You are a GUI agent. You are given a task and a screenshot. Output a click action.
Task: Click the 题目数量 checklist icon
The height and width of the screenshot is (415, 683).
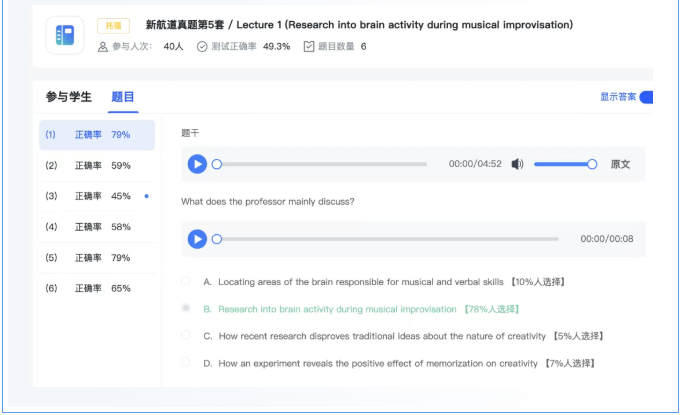[x=308, y=46]
